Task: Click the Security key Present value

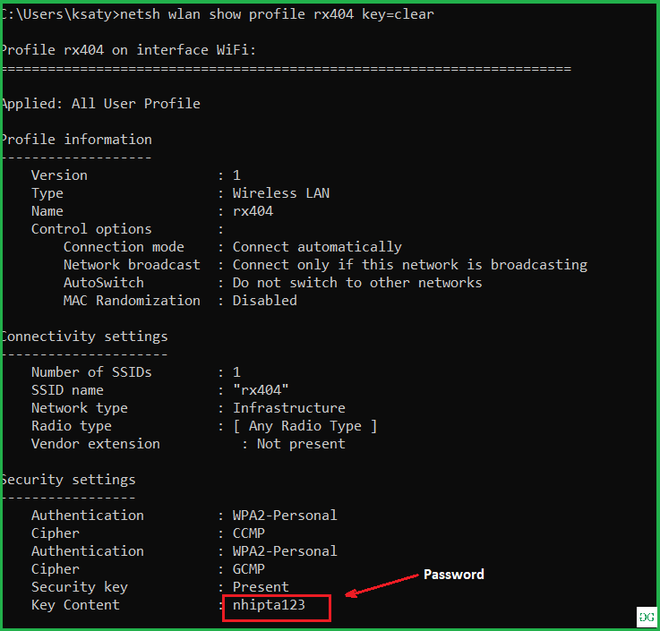Action: click(x=261, y=587)
